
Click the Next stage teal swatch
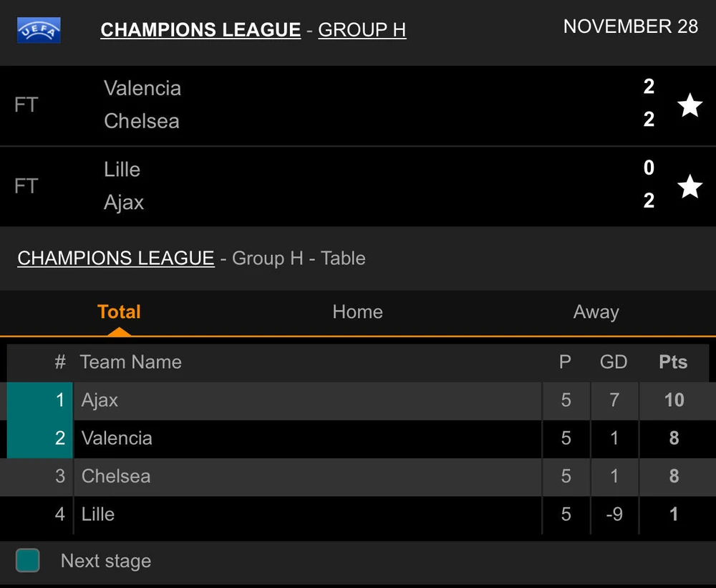[28, 560]
